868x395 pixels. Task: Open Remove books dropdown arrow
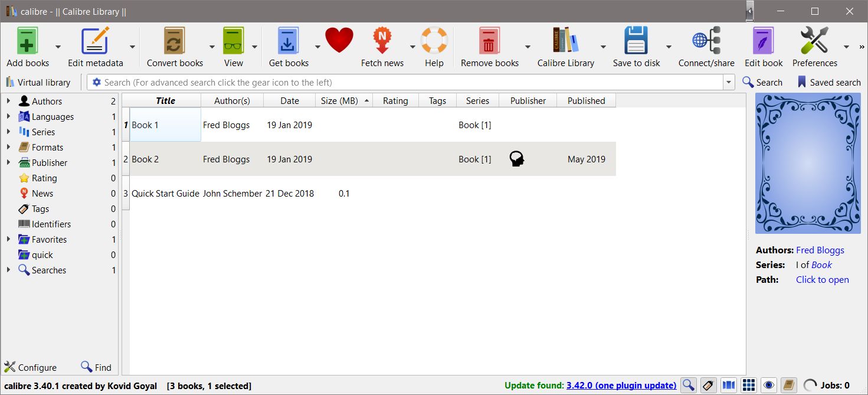point(528,47)
